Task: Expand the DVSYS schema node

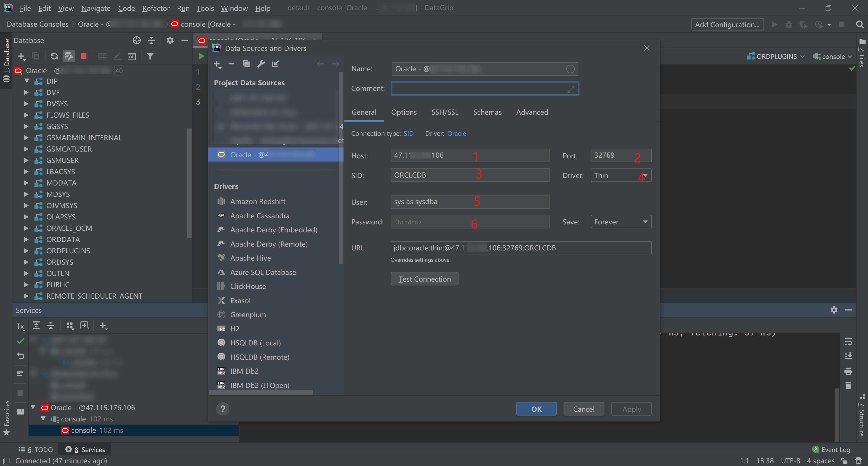Action: (26, 104)
